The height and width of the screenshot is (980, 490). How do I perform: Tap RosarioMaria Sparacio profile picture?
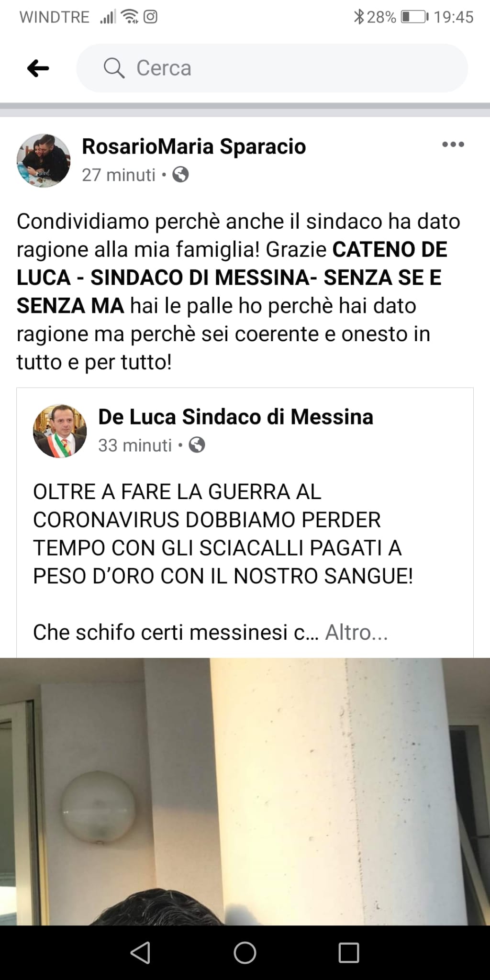(44, 160)
